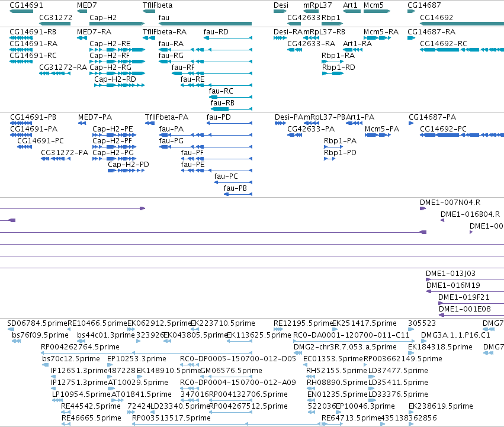The image size is (504, 427).
Task: Click the Art1 gene glyph
Action: (x=352, y=11)
